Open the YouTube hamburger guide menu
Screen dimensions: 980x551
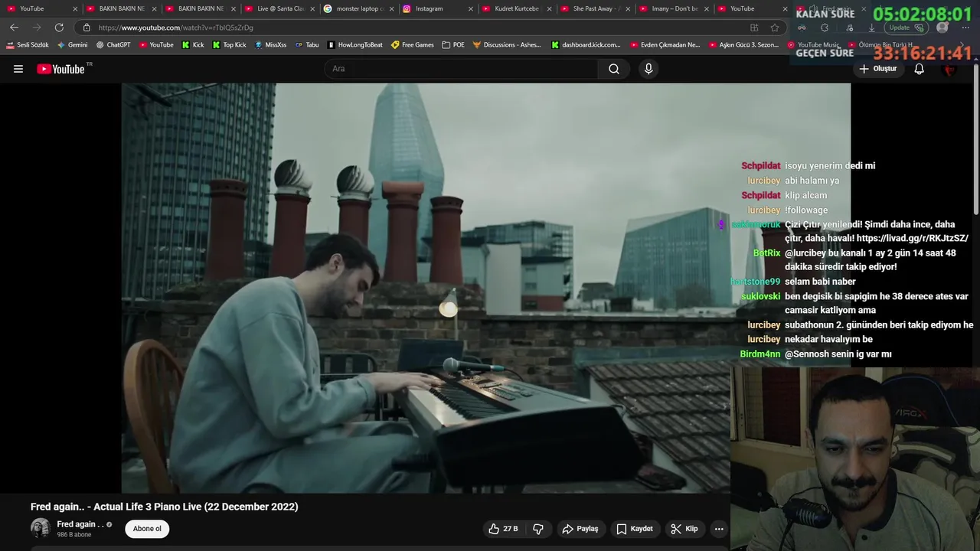18,69
